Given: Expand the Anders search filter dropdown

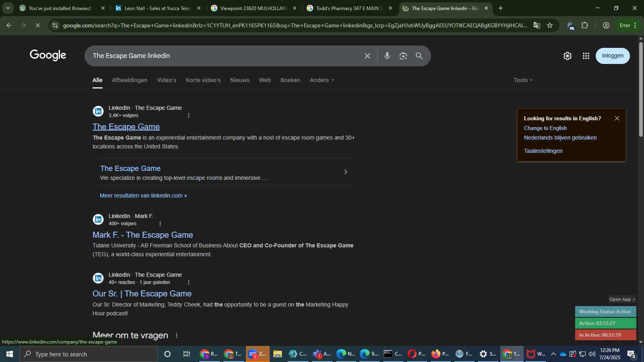Looking at the screenshot, I should tap(322, 80).
